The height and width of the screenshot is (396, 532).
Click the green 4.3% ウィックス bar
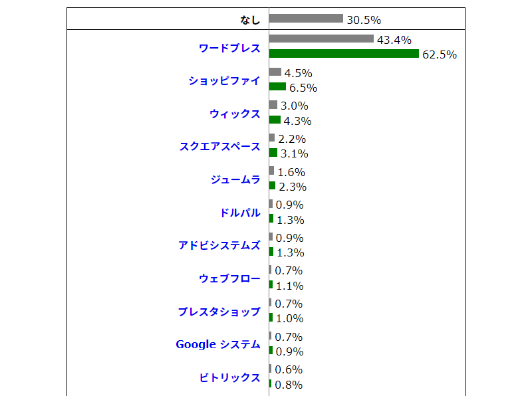tap(275, 120)
